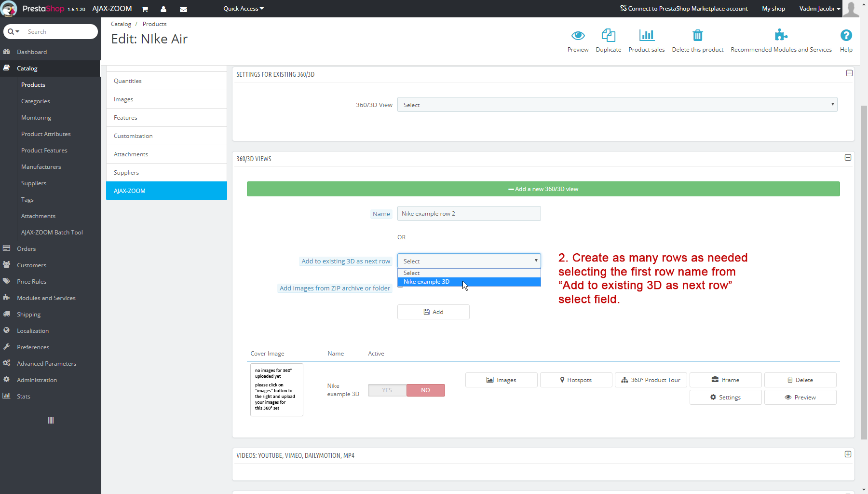Viewport: 868px width, 494px height.
Task: Click the Duplicate product icon
Action: pyautogui.click(x=609, y=35)
